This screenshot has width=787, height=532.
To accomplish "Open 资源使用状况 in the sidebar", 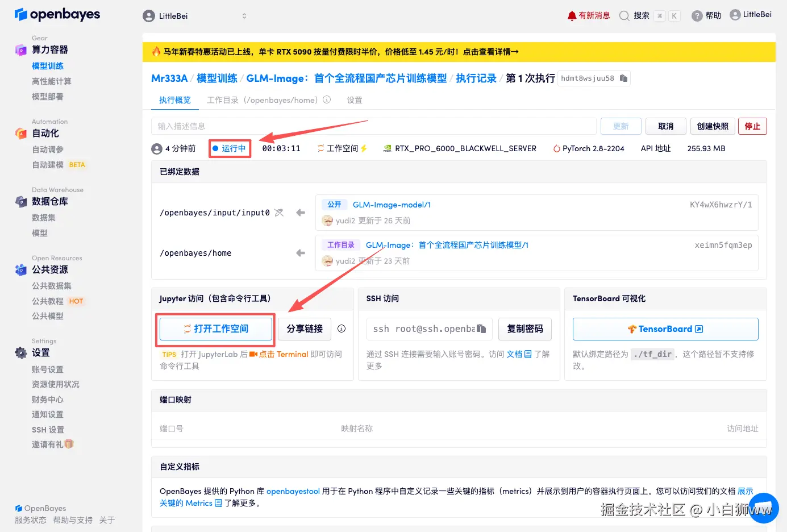I will point(56,384).
